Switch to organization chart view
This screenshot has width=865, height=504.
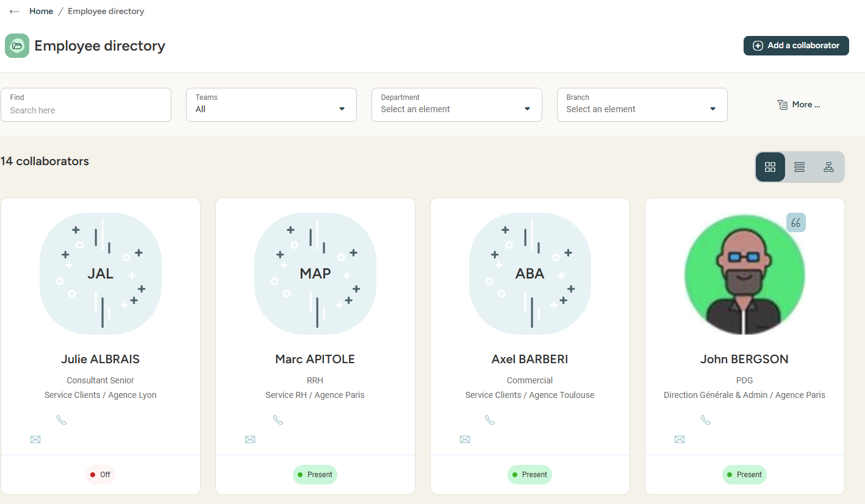(x=828, y=167)
